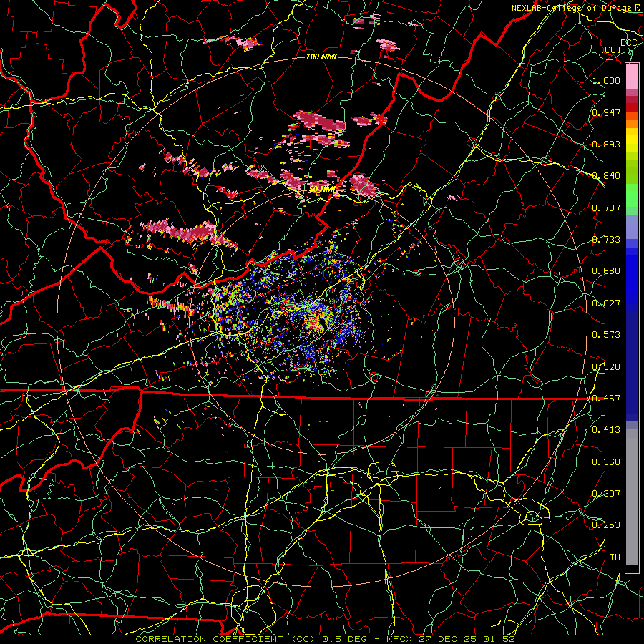Click the 0.680 color scale value

(x=606, y=271)
